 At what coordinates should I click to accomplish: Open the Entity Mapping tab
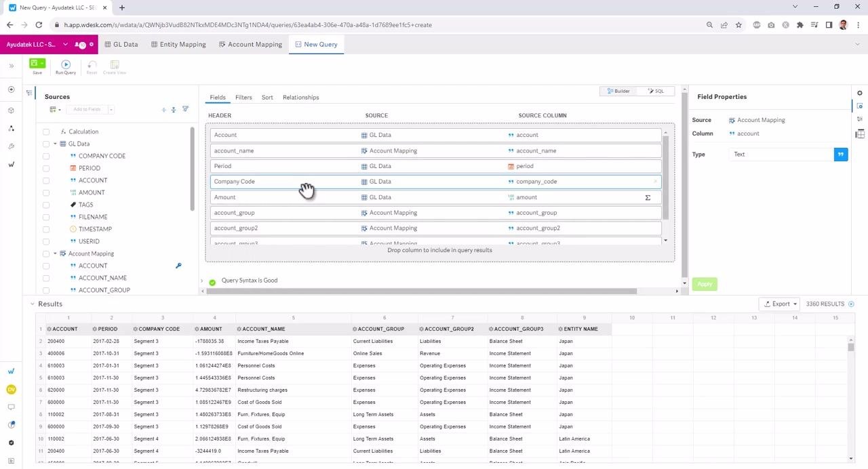point(179,44)
